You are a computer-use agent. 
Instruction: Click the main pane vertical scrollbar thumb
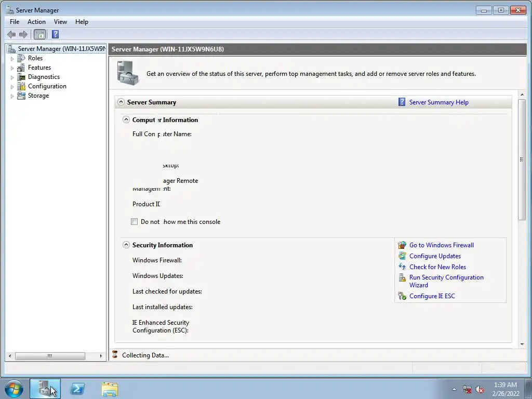522,159
